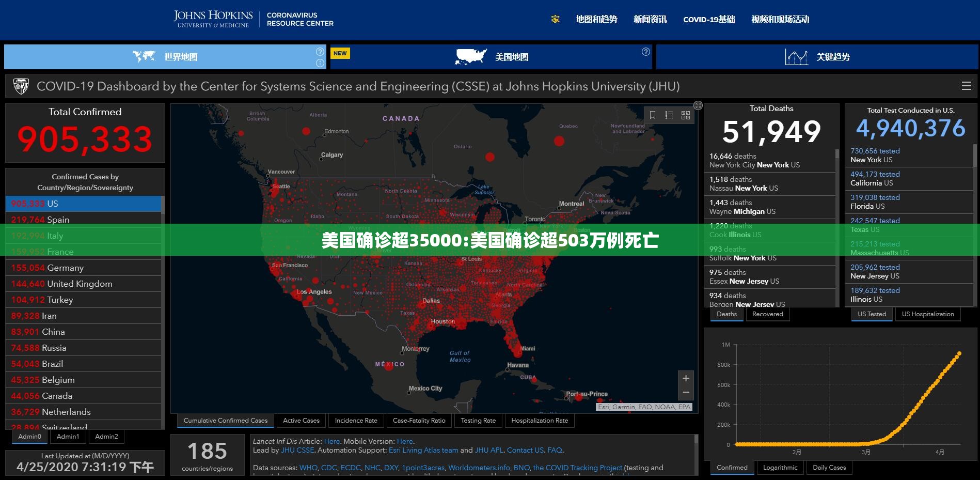Open the basemap gallery grid icon
The image size is (980, 480).
[686, 115]
